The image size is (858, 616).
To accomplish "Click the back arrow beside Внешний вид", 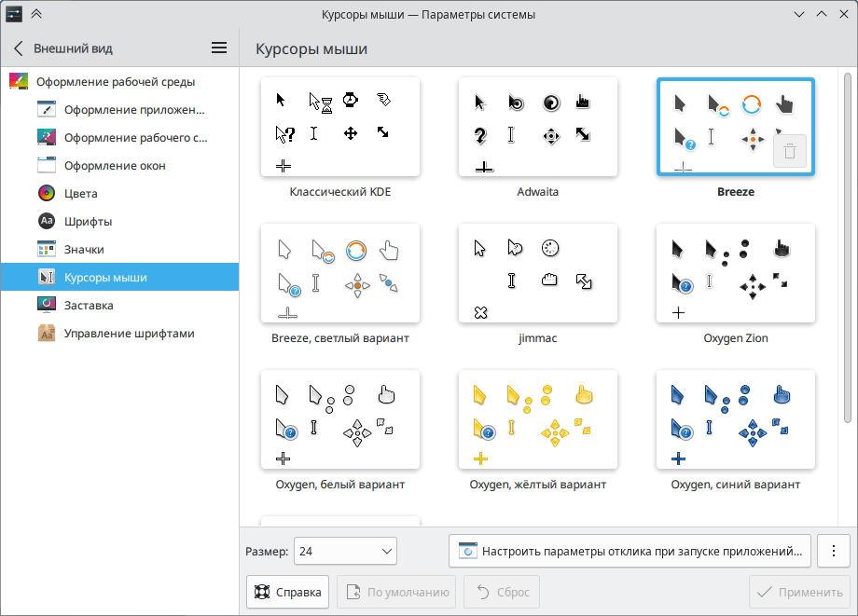I will click(18, 48).
